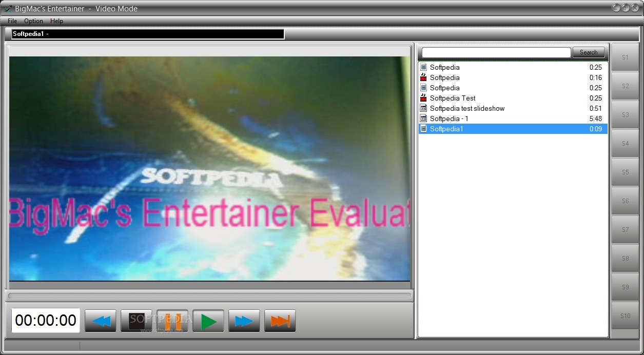Select Softpedia test slideshow entry
The height and width of the screenshot is (355, 644).
513,108
